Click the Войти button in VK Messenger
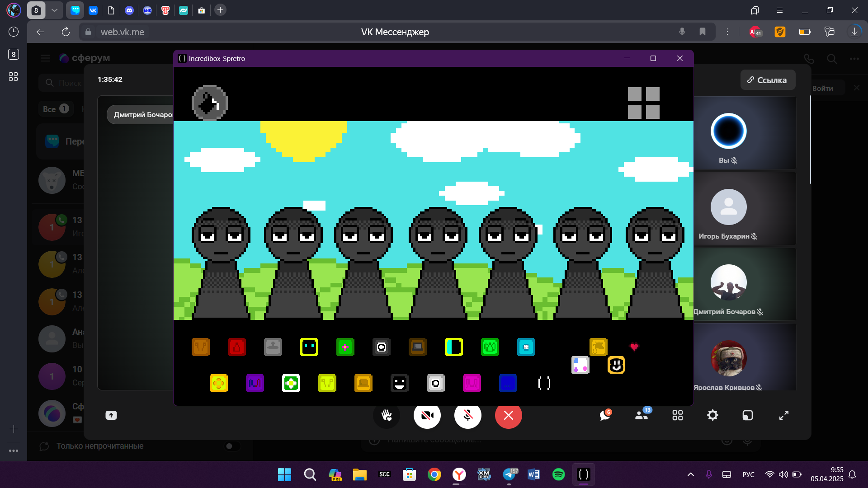Screen dimensions: 868x488 (x=823, y=88)
